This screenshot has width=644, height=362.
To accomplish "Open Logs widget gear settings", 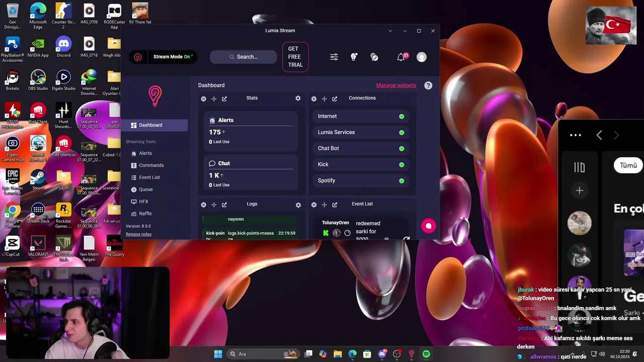I will (298, 205).
